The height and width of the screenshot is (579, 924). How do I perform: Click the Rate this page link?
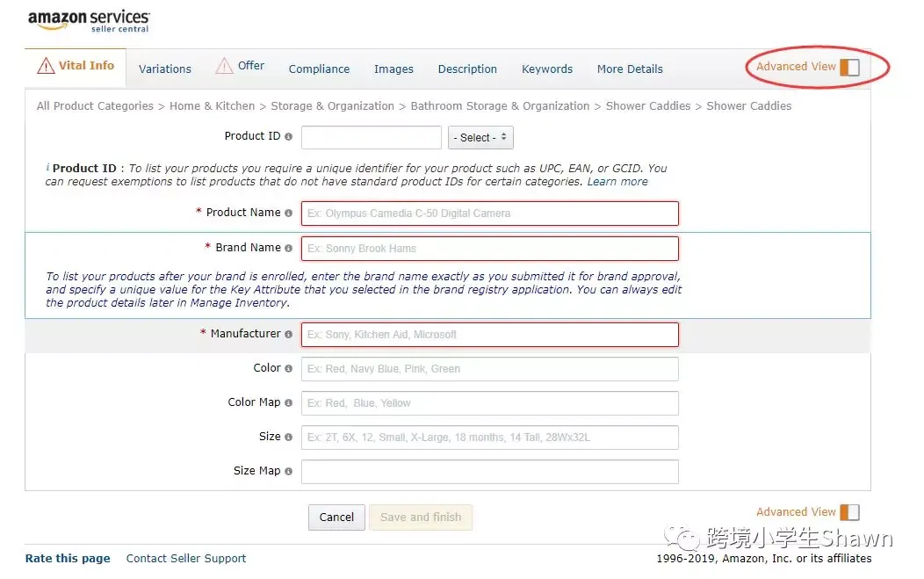pos(68,559)
